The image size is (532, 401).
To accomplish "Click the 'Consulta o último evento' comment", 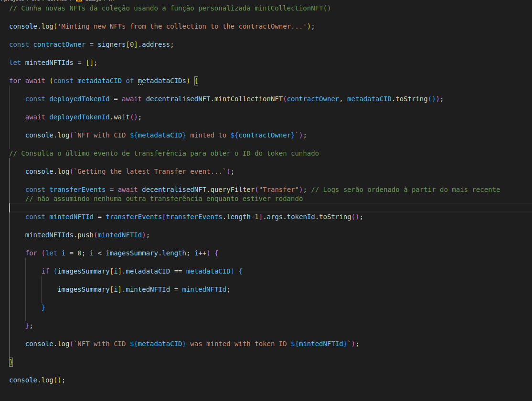I will coord(164,153).
